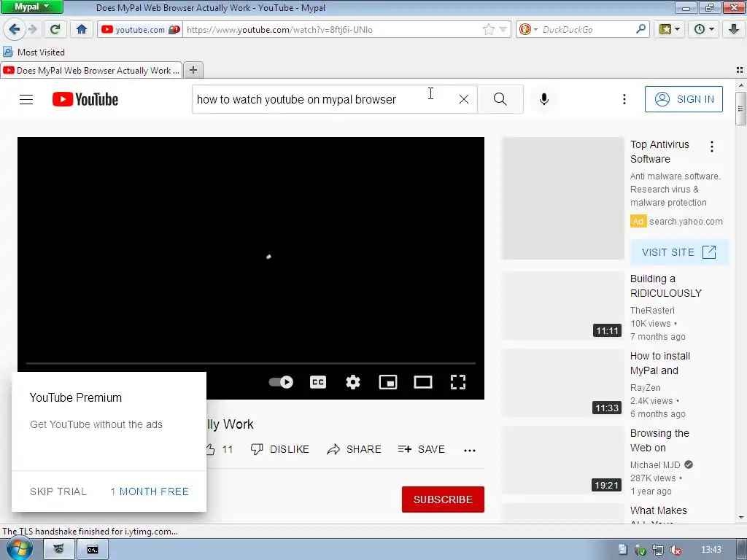This screenshot has width=747, height=560.
Task: Open the player settings gear
Action: tap(353, 382)
